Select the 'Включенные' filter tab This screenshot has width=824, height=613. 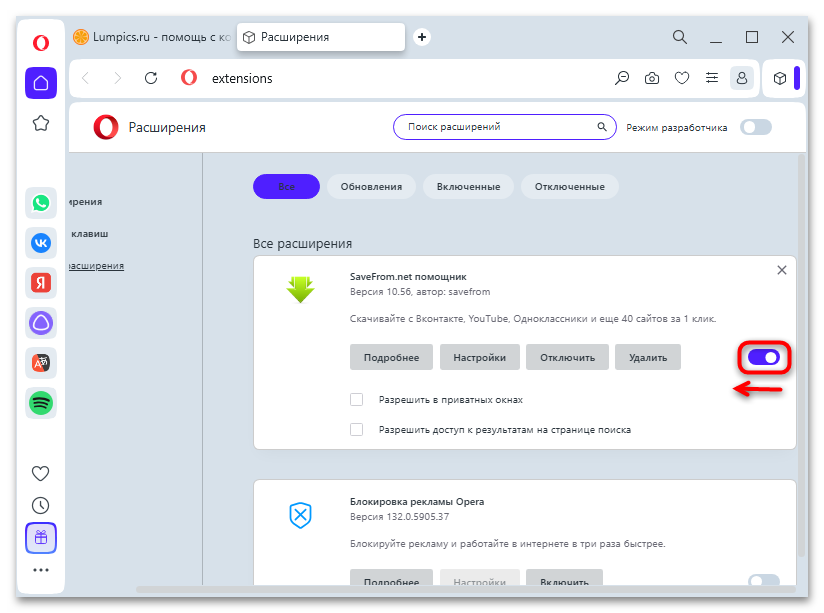point(468,187)
